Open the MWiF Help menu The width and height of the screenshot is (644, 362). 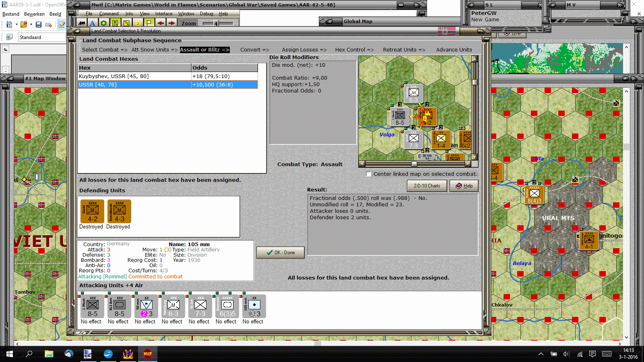(x=223, y=14)
